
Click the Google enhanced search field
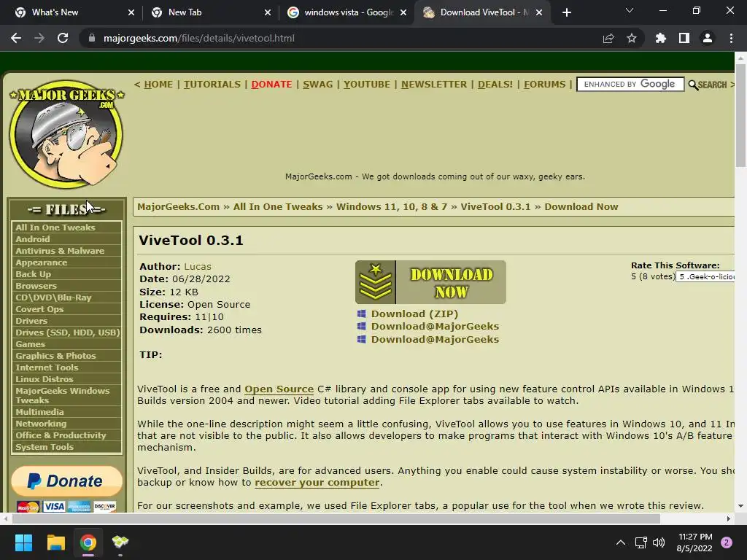pyautogui.click(x=630, y=85)
